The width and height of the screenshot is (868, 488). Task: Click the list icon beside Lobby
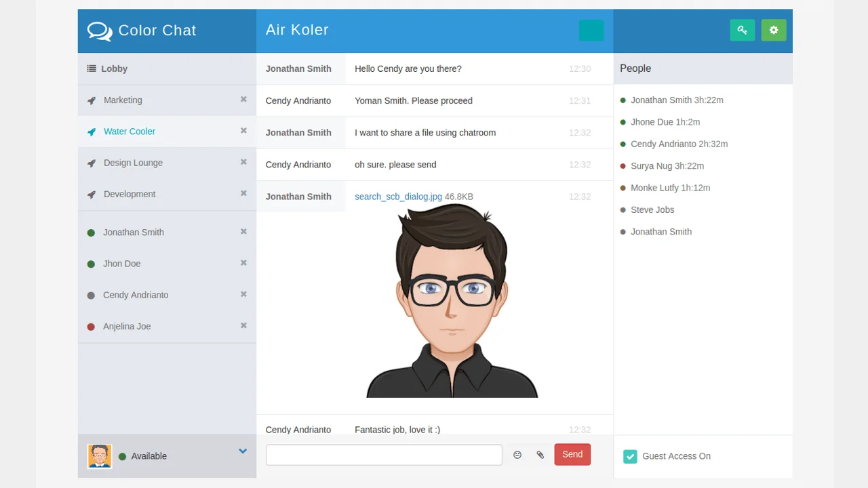[91, 68]
